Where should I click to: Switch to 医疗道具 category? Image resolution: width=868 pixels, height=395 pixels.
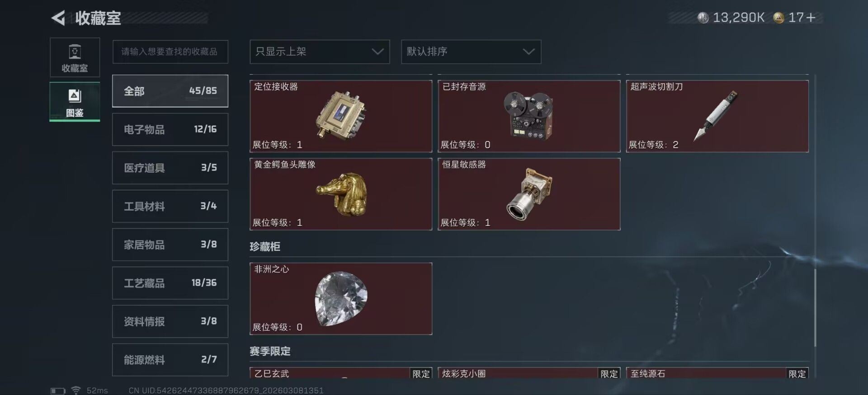(170, 168)
